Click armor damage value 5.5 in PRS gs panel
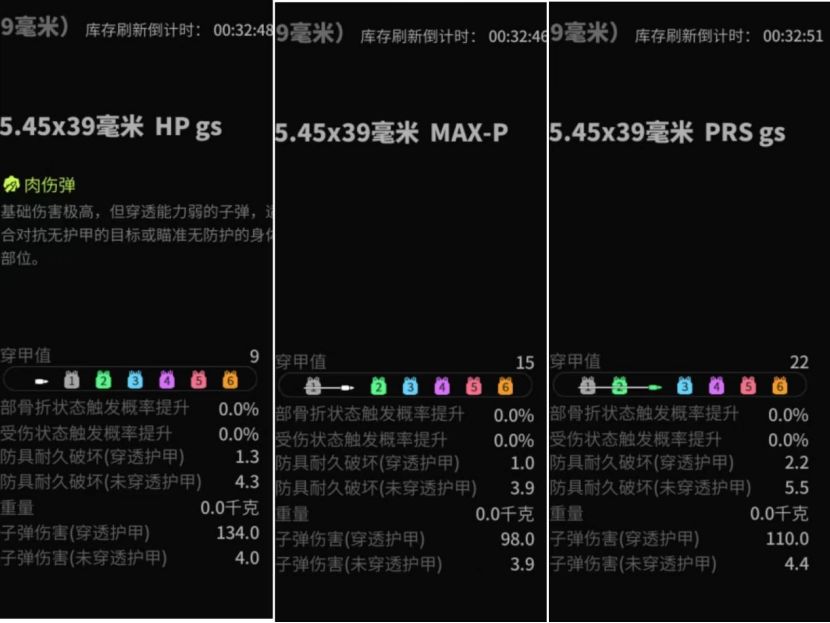This screenshot has width=830, height=623. click(797, 487)
